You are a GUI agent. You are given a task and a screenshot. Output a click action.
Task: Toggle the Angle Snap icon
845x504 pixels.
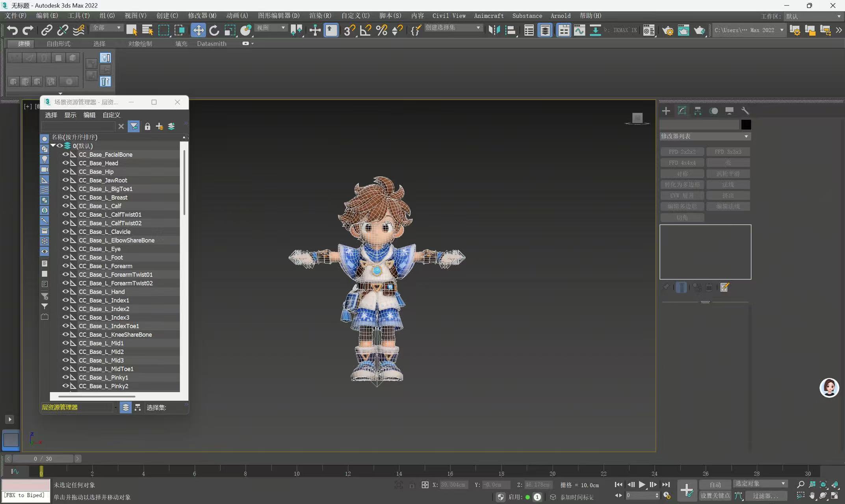point(365,30)
